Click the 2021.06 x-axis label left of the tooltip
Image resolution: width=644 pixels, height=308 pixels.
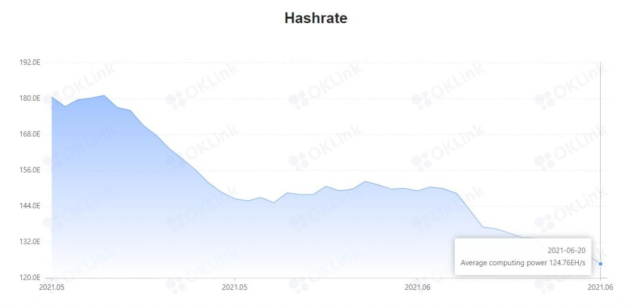[x=417, y=287]
